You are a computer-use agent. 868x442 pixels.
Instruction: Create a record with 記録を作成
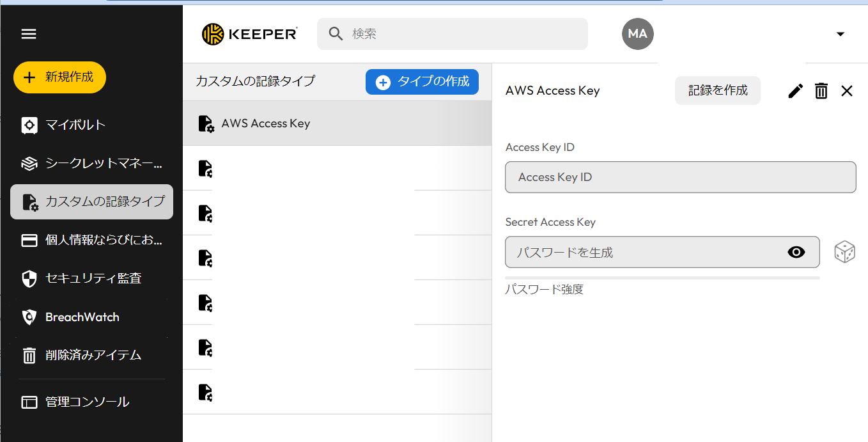pos(717,90)
